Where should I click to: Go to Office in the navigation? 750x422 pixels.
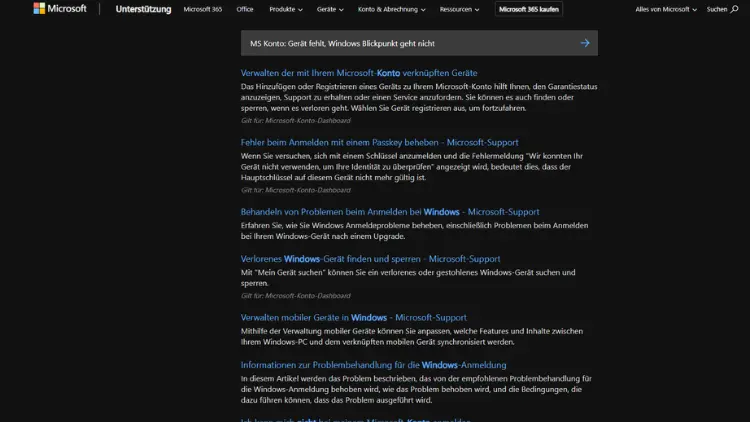pos(245,9)
